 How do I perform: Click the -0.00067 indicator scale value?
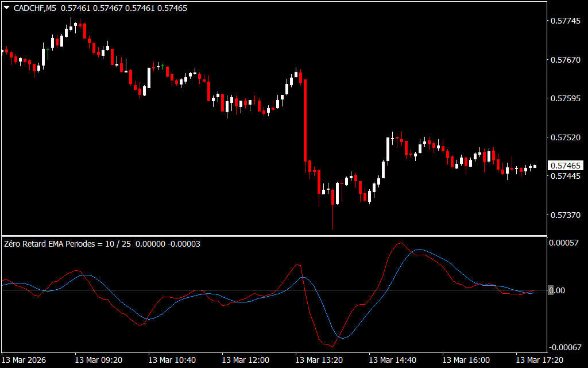point(566,347)
